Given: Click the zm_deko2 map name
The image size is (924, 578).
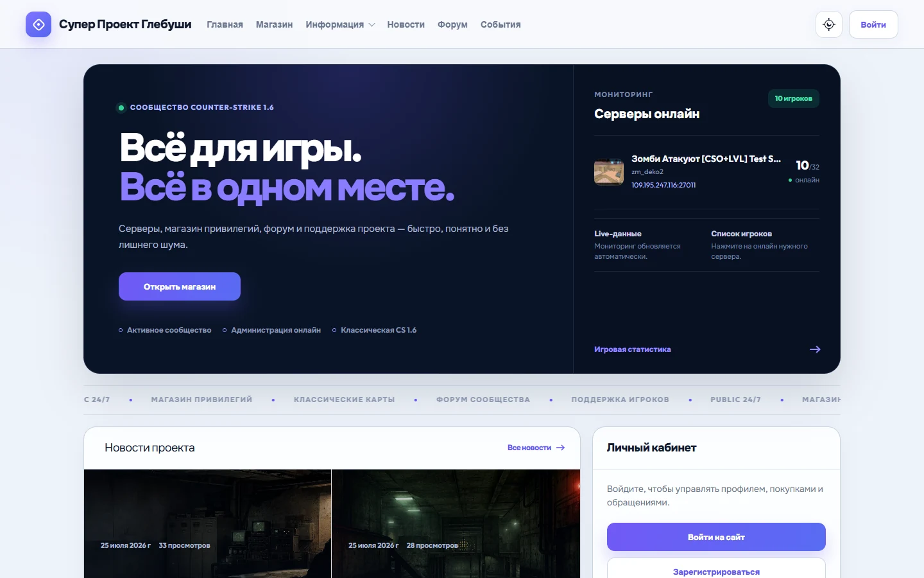Looking at the screenshot, I should [x=647, y=172].
